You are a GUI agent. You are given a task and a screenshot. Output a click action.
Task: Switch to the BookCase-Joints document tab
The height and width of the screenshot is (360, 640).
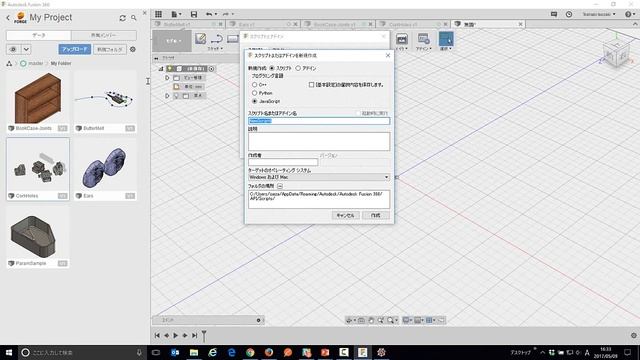click(338, 24)
